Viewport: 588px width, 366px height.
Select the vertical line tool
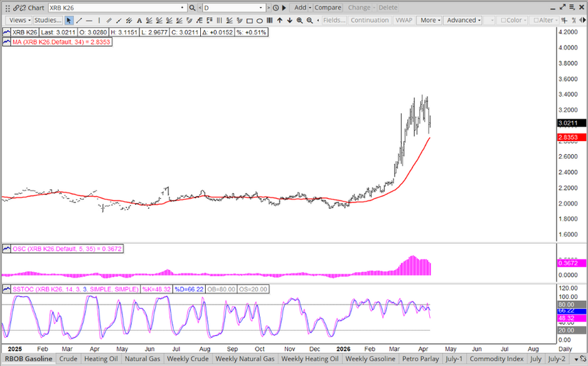99,20
